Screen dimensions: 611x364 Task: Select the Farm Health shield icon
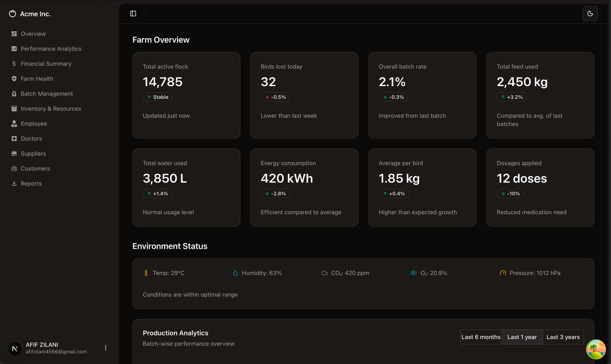[x=14, y=78]
